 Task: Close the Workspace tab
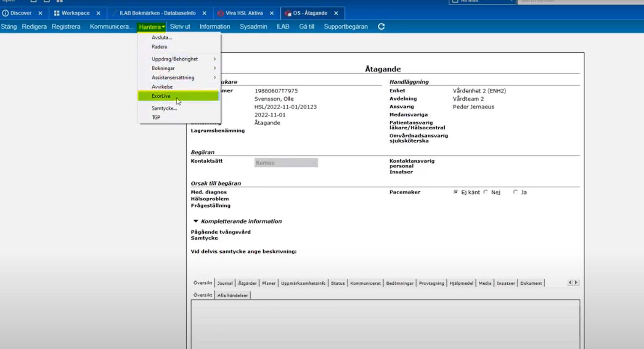(98, 13)
